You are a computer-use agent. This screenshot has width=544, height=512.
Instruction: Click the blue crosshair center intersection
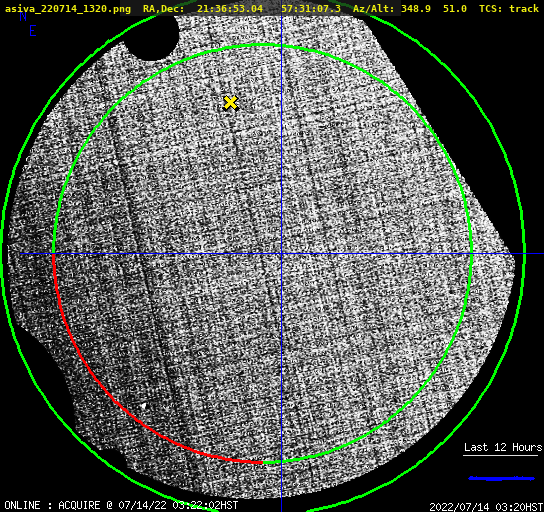click(x=281, y=254)
